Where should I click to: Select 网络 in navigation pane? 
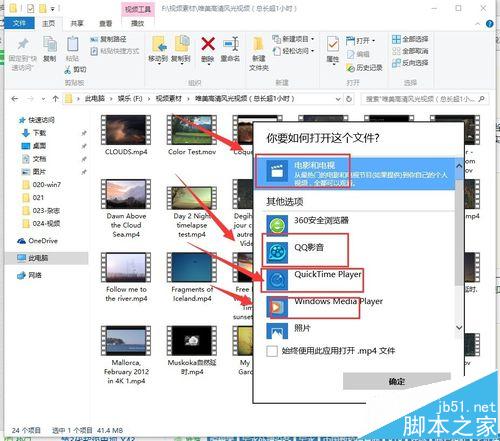tap(30, 275)
